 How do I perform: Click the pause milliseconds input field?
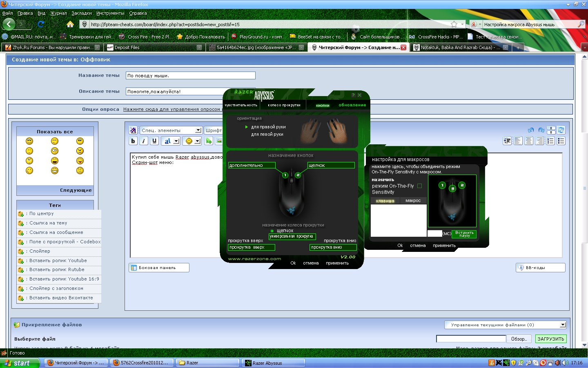[x=434, y=233]
